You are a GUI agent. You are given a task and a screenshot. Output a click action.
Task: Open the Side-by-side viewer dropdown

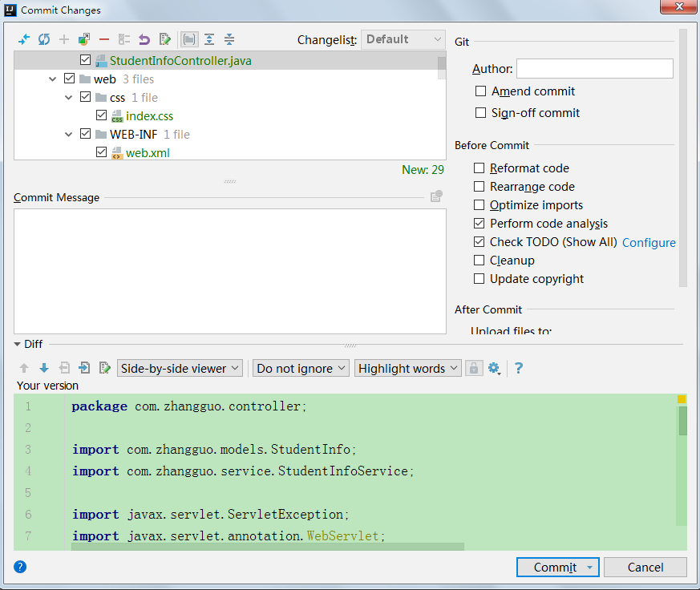tap(180, 368)
